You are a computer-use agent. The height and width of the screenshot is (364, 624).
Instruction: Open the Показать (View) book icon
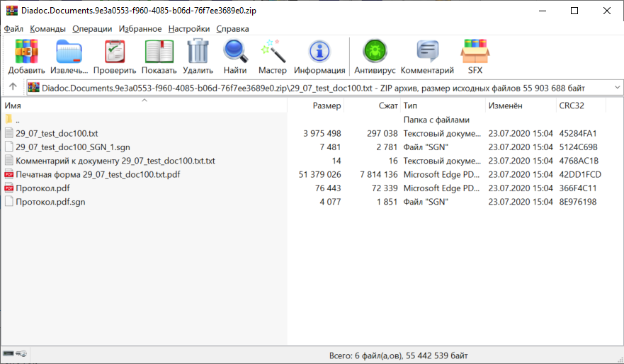(x=159, y=51)
